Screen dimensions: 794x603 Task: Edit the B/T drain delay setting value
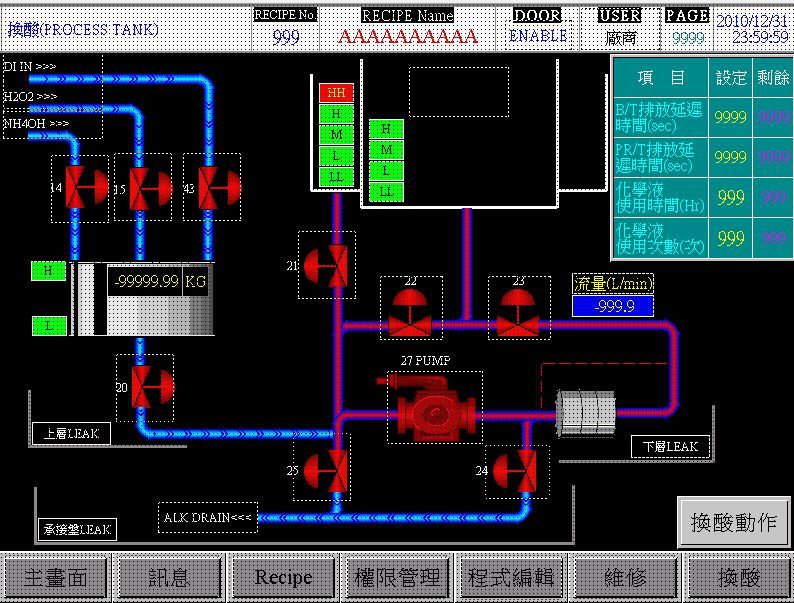[x=730, y=117]
